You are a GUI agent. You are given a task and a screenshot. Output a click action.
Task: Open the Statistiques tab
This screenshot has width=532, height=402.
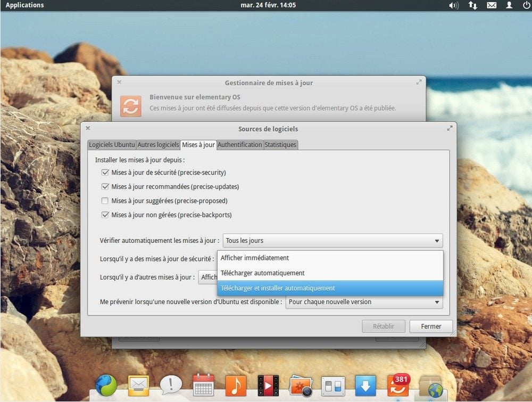pos(280,145)
